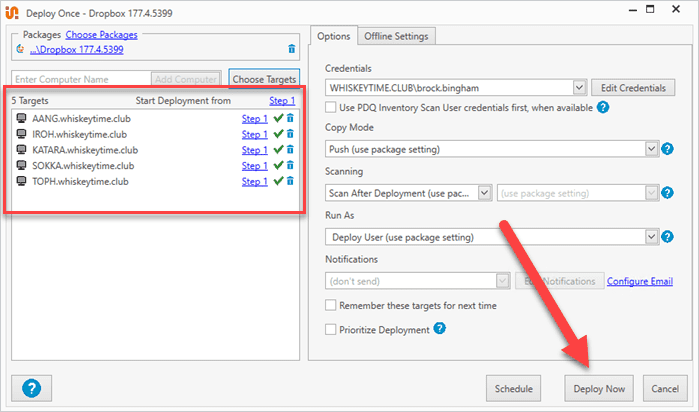Cancel the deployment dialog
The height and width of the screenshot is (412, 699).
[x=665, y=388]
